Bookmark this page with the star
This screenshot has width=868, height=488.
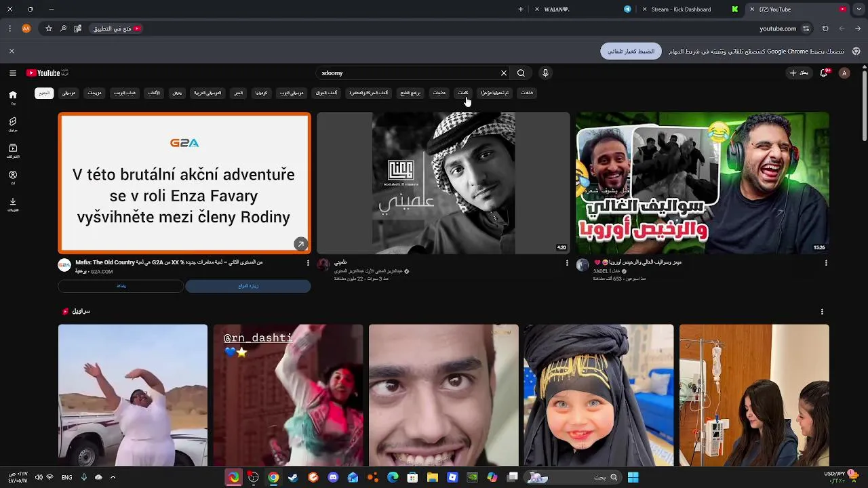(x=49, y=28)
